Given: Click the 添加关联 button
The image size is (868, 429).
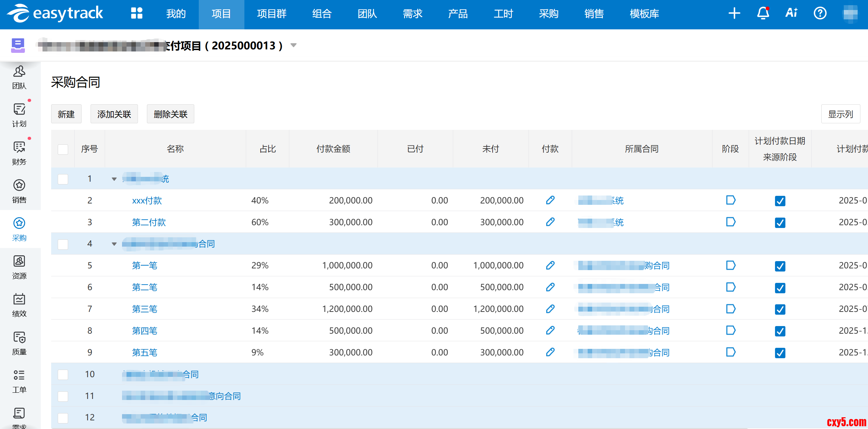Looking at the screenshot, I should [x=114, y=114].
